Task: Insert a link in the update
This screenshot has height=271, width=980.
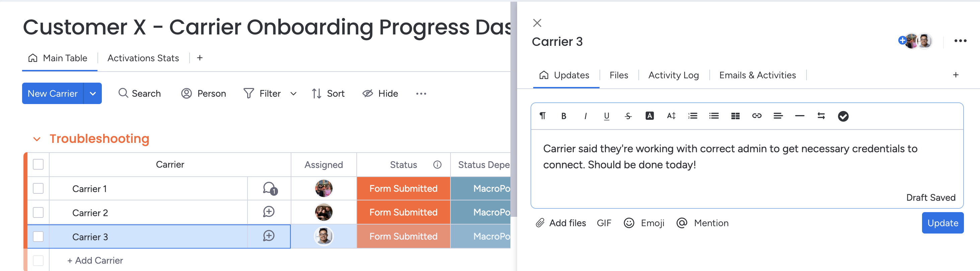Action: coord(757,116)
